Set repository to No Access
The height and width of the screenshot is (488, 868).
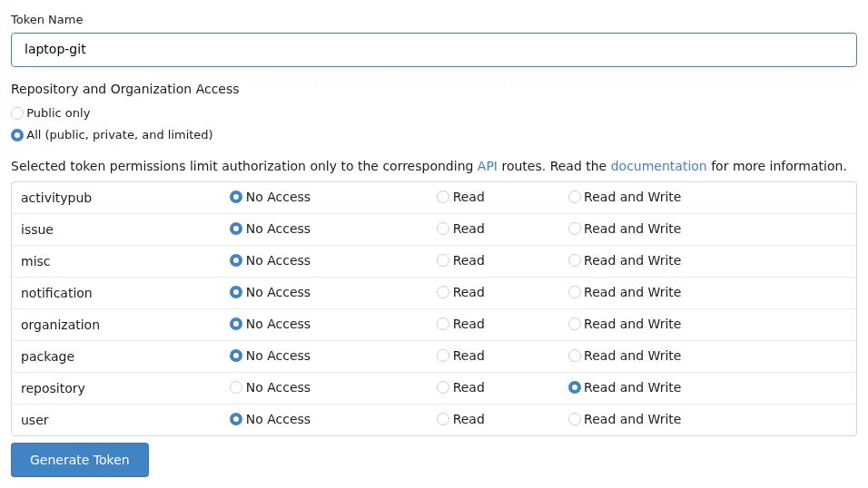(x=236, y=387)
